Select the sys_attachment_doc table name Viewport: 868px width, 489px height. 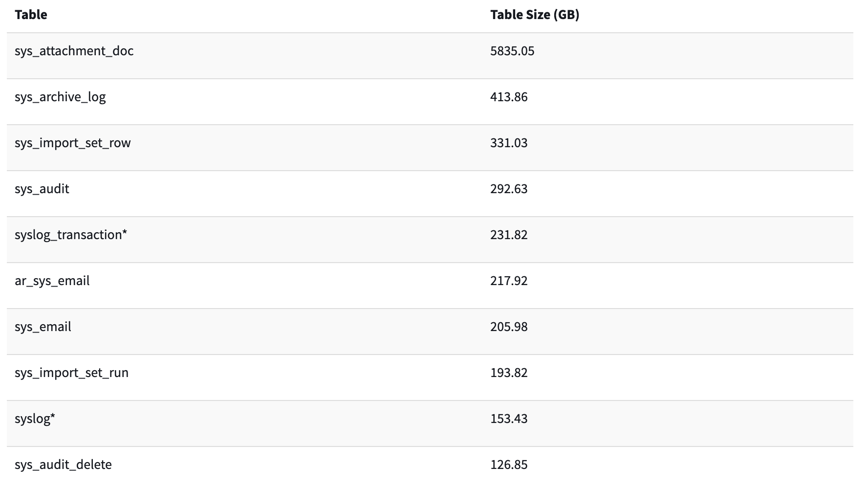click(x=74, y=51)
